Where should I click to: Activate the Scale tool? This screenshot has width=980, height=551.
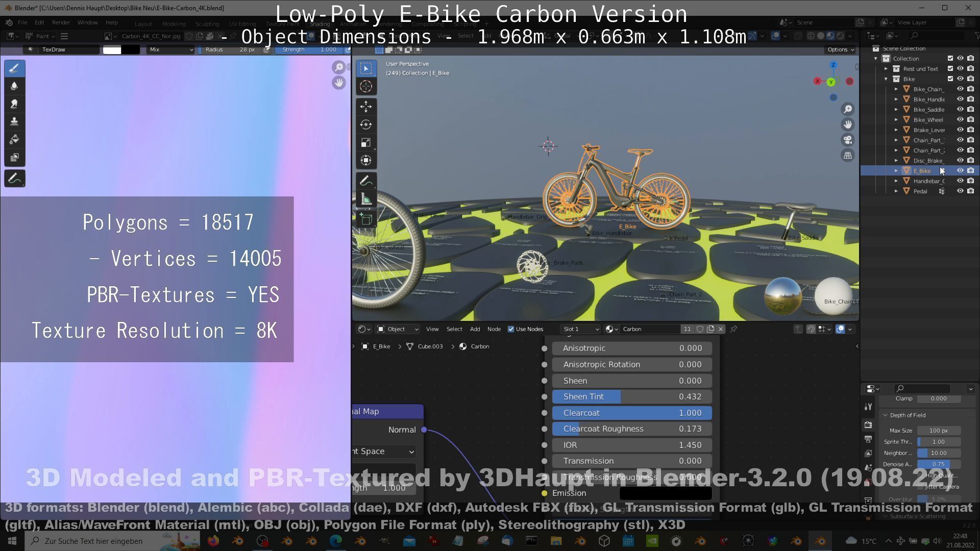pos(366,142)
